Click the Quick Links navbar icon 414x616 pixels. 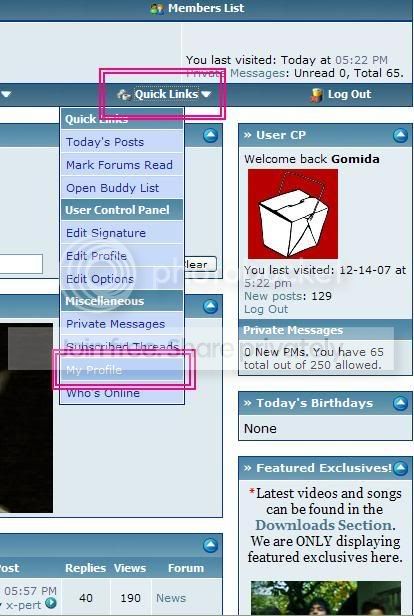(124, 94)
